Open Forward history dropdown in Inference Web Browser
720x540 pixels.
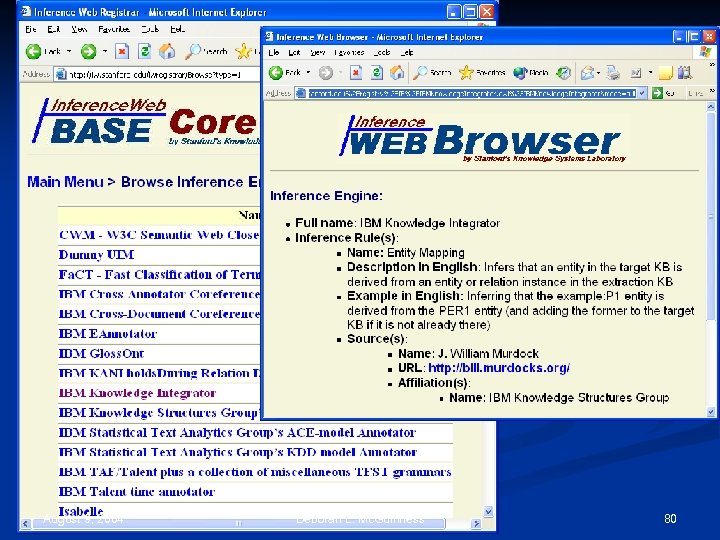340,73
